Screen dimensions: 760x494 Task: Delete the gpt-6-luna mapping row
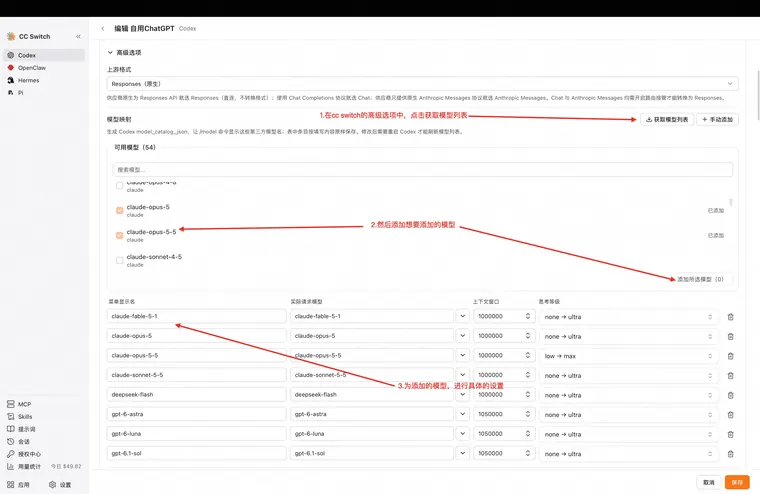(730, 434)
